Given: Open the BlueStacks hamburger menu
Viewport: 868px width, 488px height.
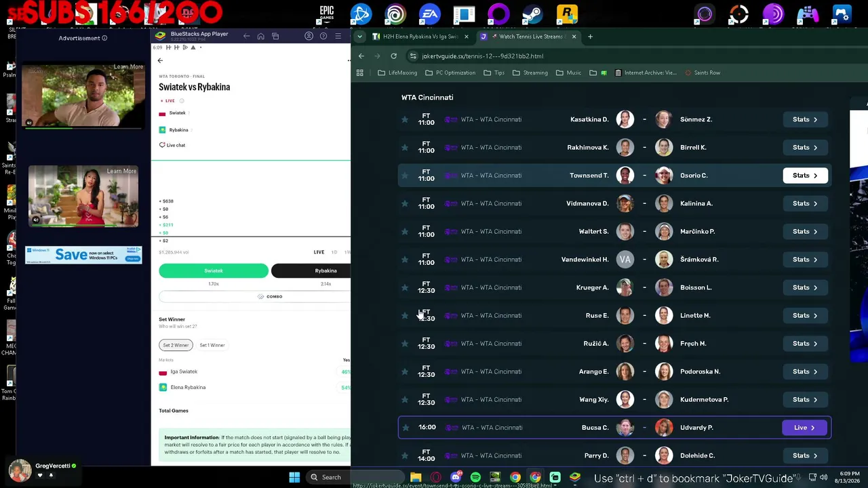Looking at the screenshot, I should point(338,36).
